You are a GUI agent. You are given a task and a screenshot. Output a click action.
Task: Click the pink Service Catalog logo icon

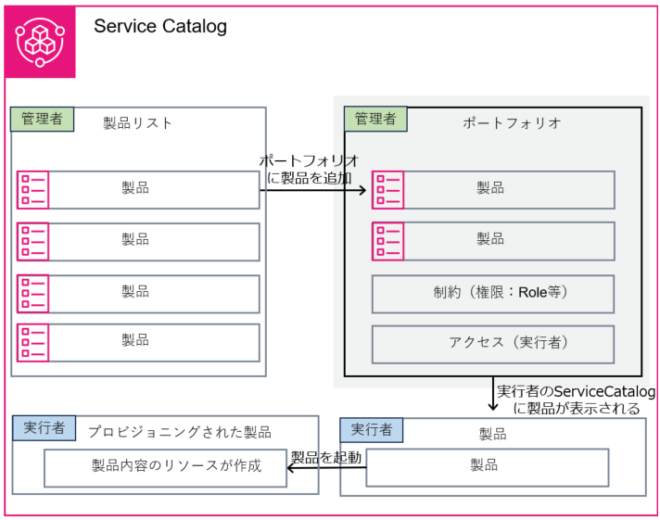click(40, 42)
